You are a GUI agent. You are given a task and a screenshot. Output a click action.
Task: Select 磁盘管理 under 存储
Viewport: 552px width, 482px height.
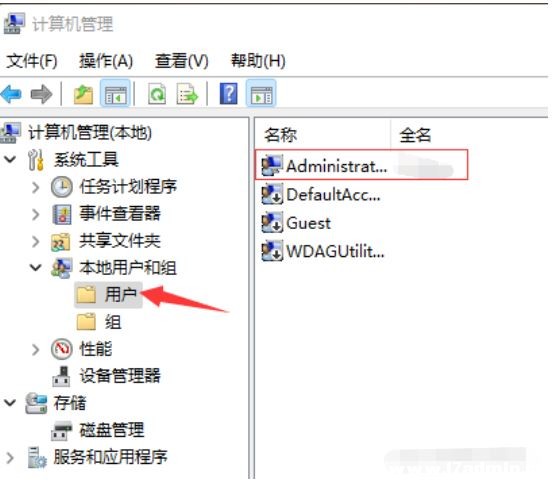click(98, 430)
